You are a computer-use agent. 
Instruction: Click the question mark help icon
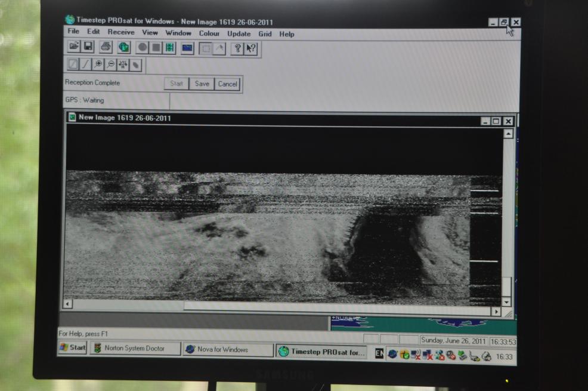pos(237,49)
